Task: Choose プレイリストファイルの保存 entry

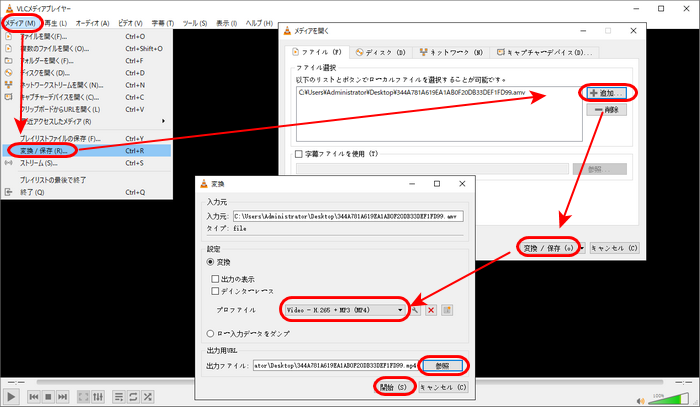Action: click(87, 138)
